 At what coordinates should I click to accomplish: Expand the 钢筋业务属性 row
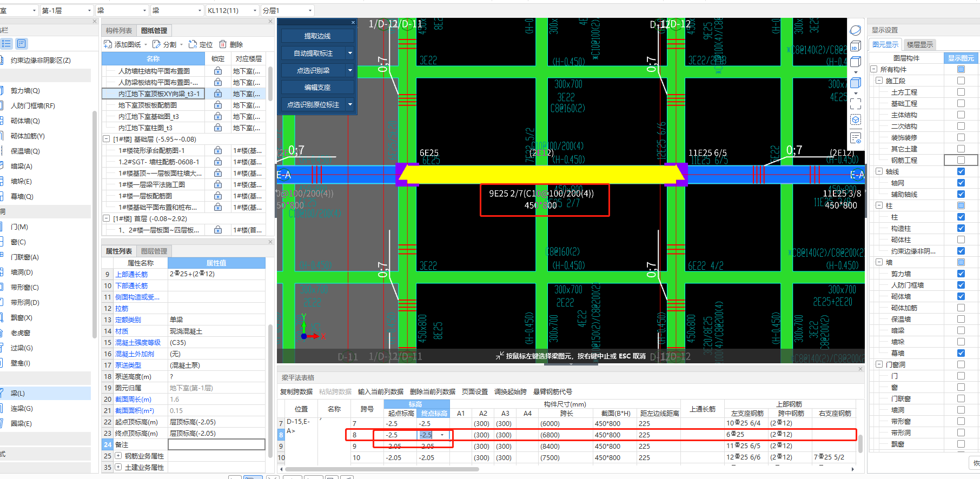pos(118,456)
